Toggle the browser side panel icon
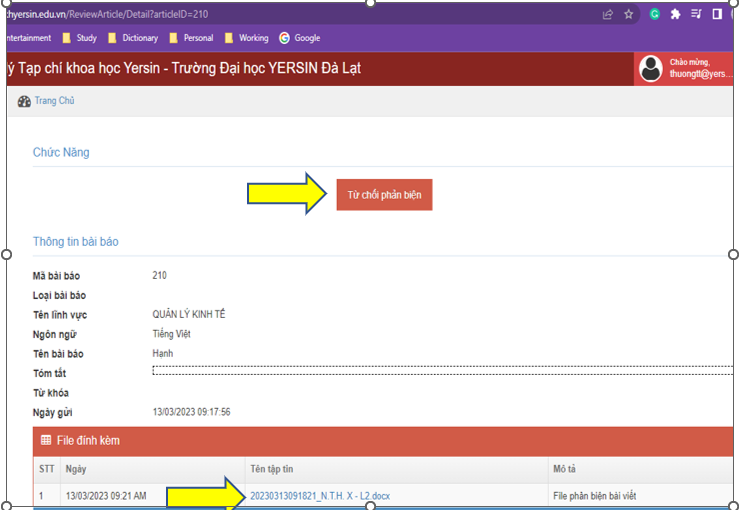This screenshot has width=740, height=510. click(x=717, y=14)
